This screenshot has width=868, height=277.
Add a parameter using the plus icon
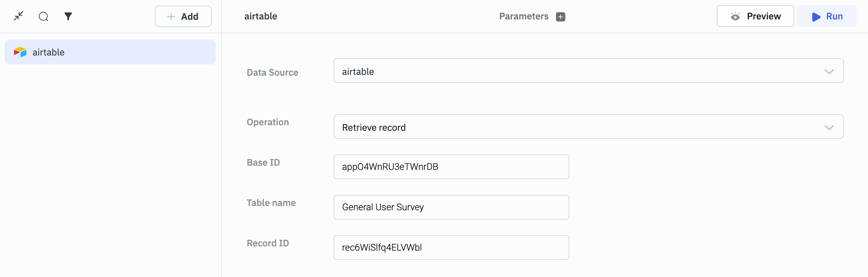[560, 17]
